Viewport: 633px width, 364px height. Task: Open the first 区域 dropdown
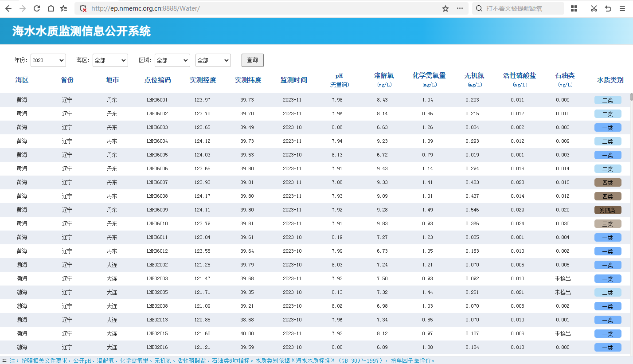point(172,60)
